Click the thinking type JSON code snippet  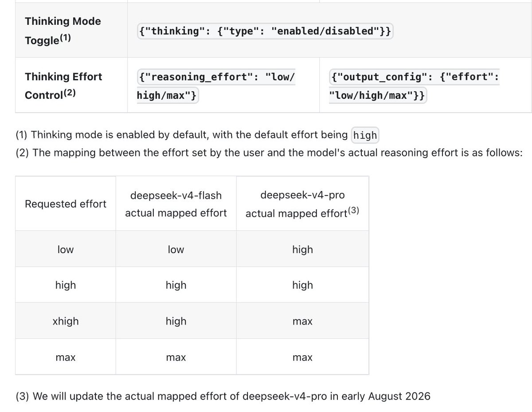click(x=265, y=31)
